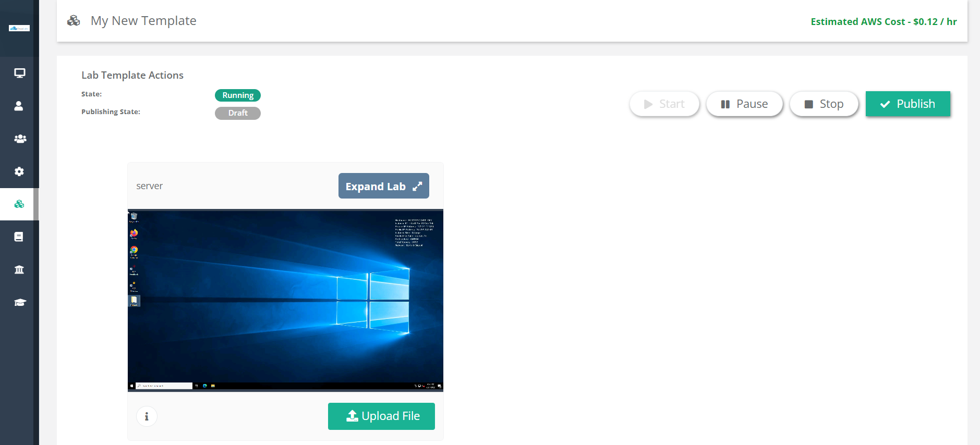Click the Upload File button
The height and width of the screenshot is (445, 980).
(381, 416)
